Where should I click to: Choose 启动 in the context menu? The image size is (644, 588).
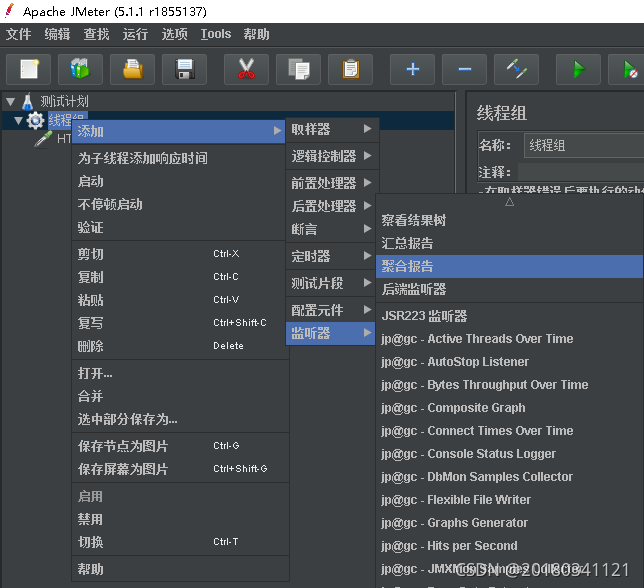tap(180, 181)
